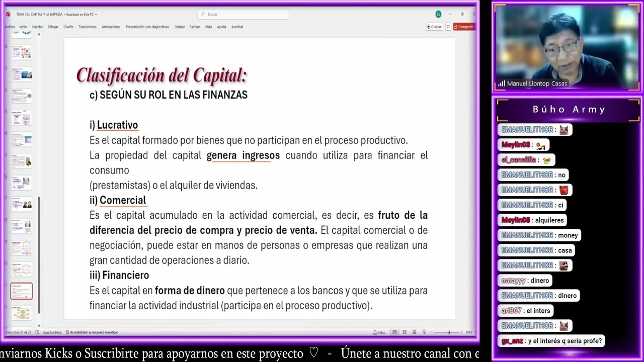This screenshot has width=644, height=362.
Task: Select slide 26 thumbnail
Action: pos(22,183)
